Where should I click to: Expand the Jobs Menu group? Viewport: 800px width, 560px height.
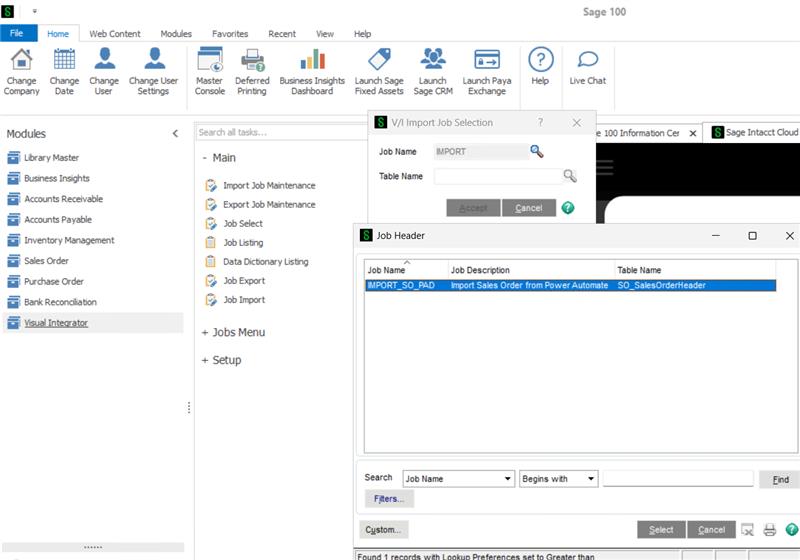[x=205, y=333]
